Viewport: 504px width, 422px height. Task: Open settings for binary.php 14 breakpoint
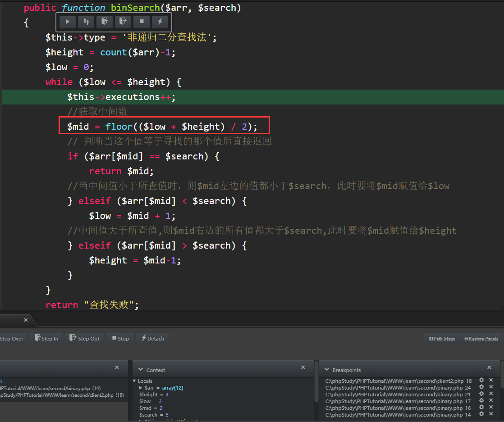pos(481,414)
